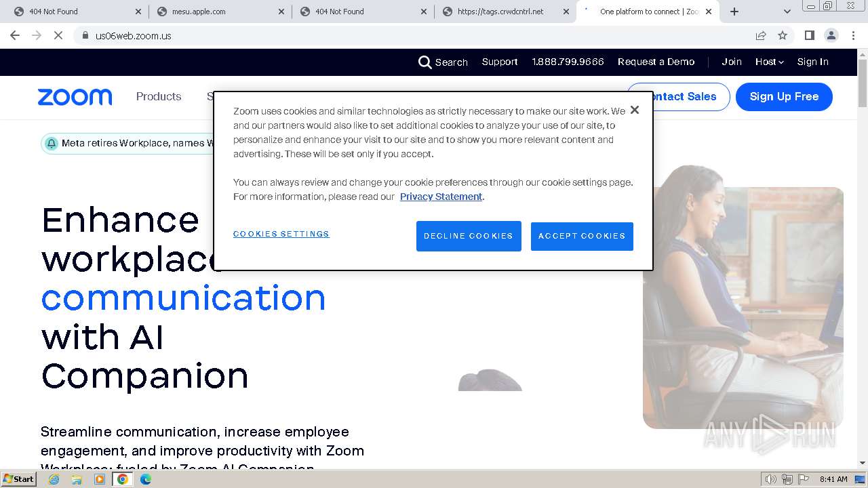
Task: Close the first 404 Not Found tab
Action: (138, 12)
